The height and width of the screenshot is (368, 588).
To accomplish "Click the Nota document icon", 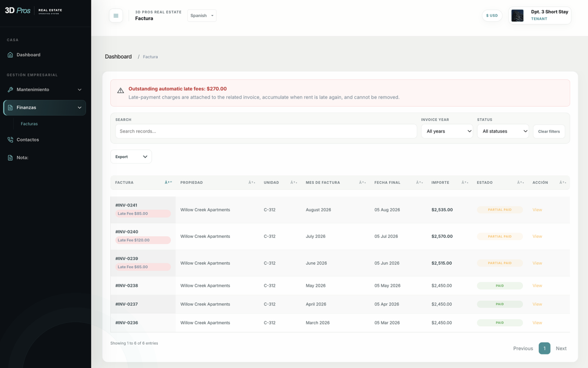I will coord(10,158).
